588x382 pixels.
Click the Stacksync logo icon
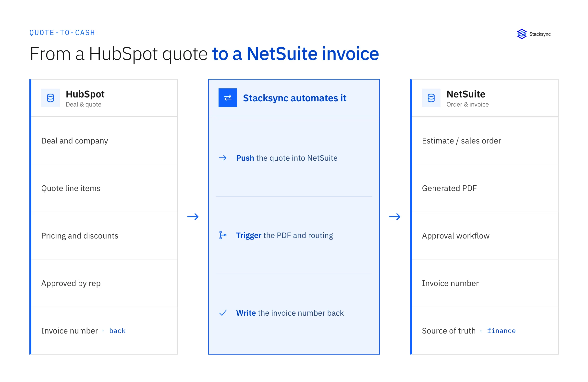point(522,34)
